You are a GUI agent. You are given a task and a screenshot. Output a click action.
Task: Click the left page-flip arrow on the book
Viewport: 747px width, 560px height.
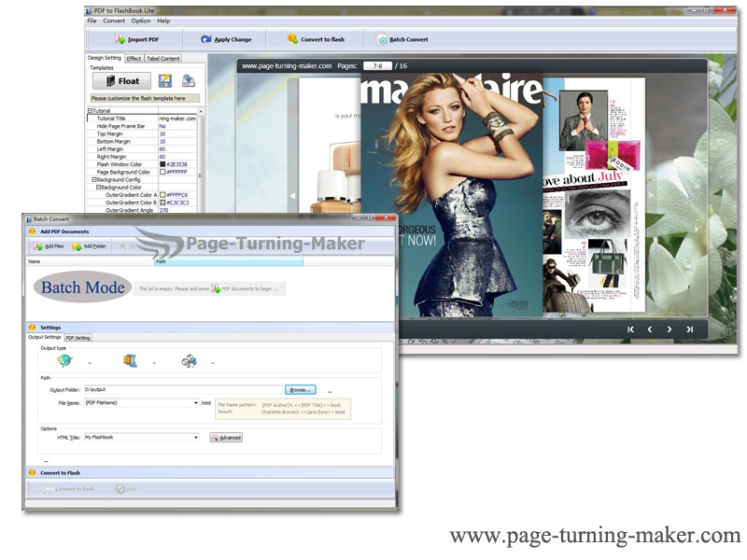coord(292,196)
